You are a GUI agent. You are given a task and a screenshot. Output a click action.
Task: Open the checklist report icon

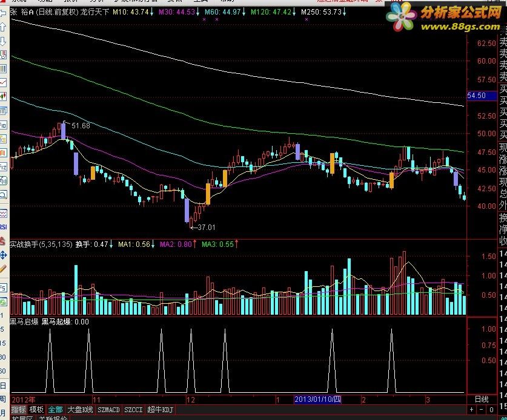[x=3, y=54]
